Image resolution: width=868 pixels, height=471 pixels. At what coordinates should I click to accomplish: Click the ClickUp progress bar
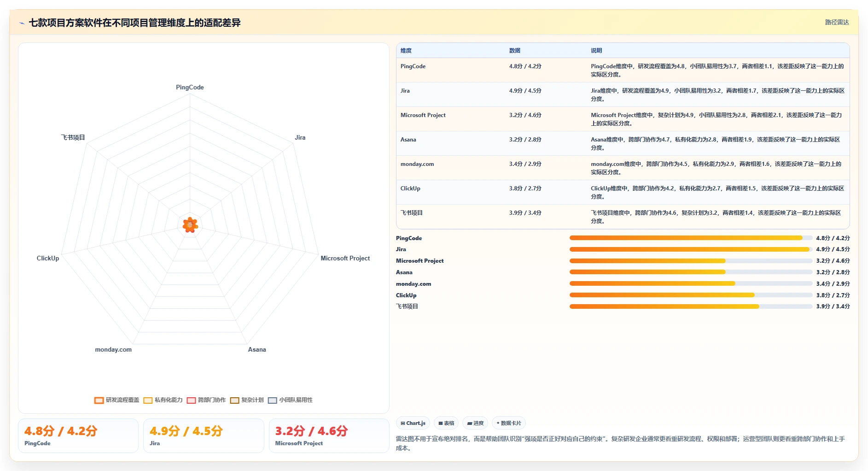point(691,295)
